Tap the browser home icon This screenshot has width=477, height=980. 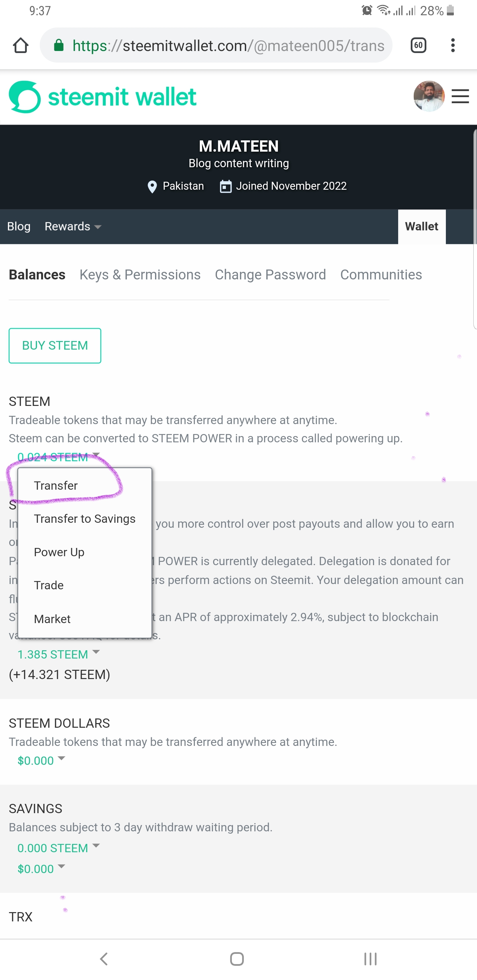pyautogui.click(x=21, y=46)
